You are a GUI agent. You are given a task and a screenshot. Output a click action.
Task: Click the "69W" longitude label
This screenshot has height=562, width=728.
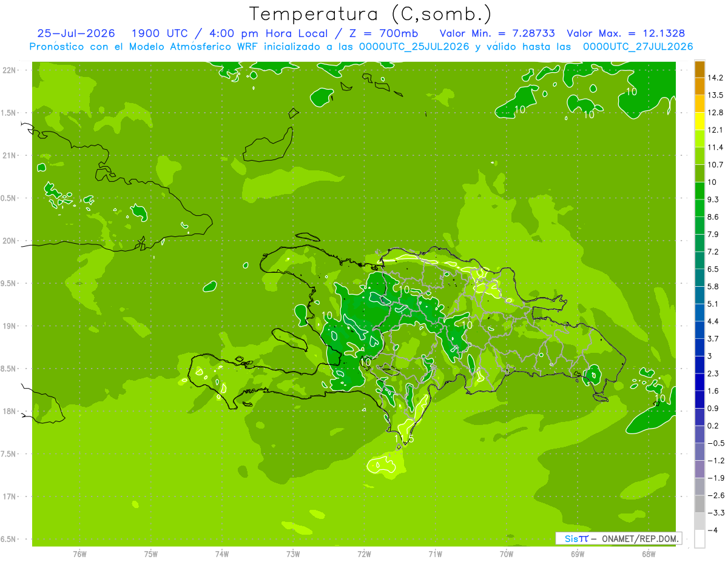click(577, 554)
